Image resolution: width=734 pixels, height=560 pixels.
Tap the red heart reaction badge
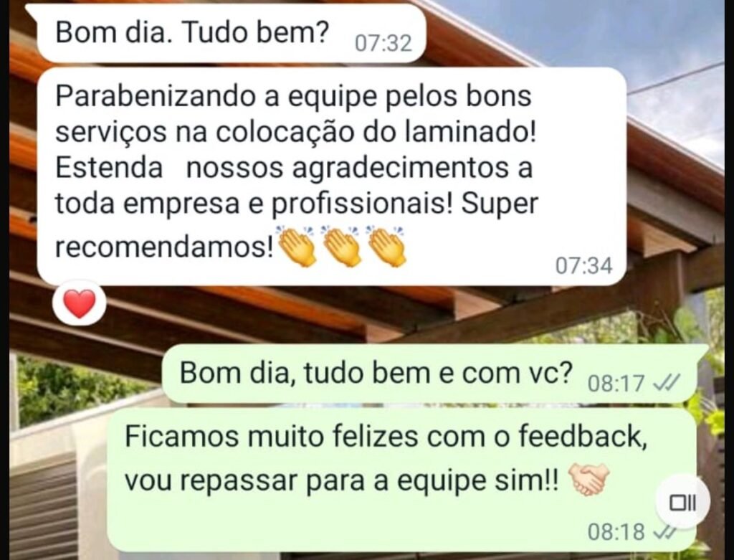coord(80,303)
